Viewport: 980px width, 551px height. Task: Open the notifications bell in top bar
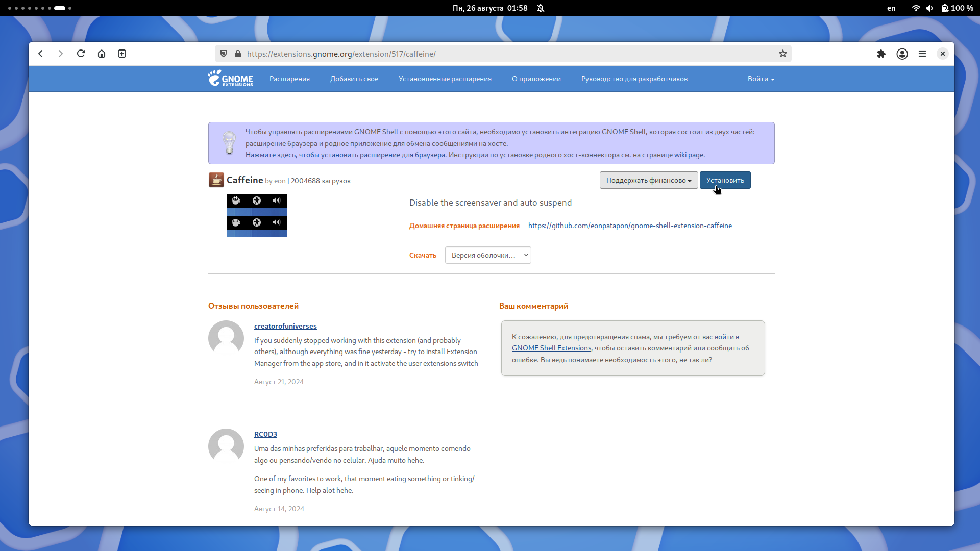pos(541,8)
